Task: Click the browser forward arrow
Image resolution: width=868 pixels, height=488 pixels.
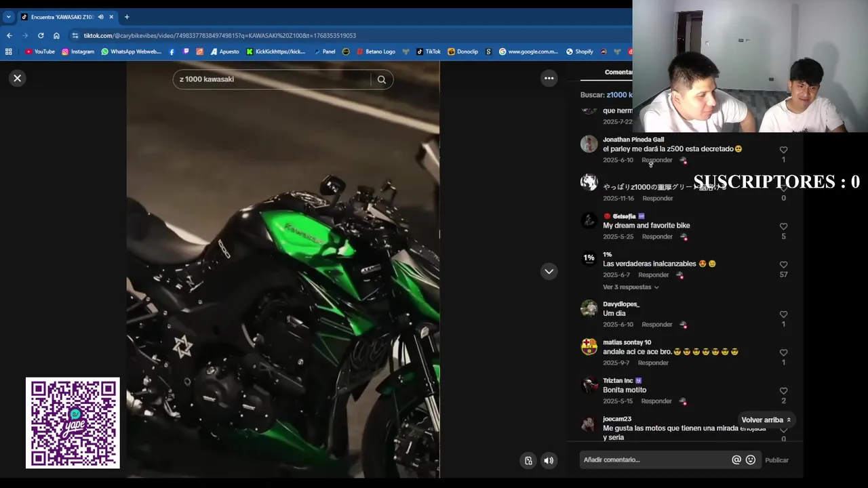Action: pyautogui.click(x=25, y=35)
